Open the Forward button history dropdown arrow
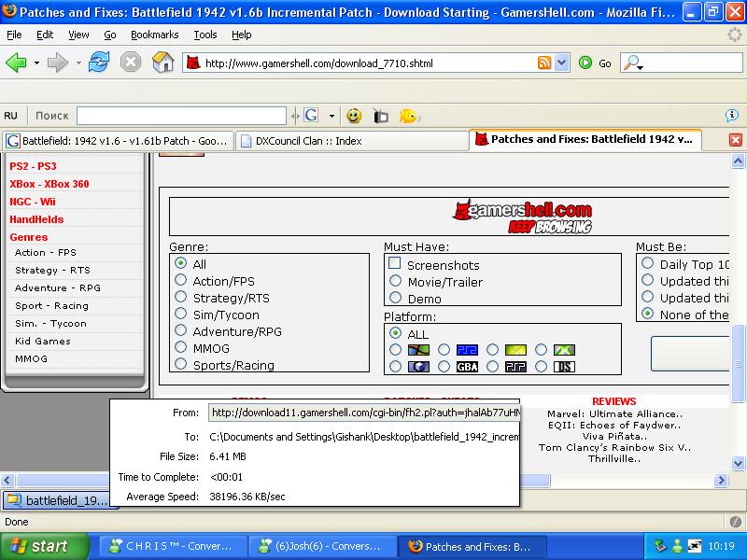This screenshot has width=747, height=560. (78, 63)
